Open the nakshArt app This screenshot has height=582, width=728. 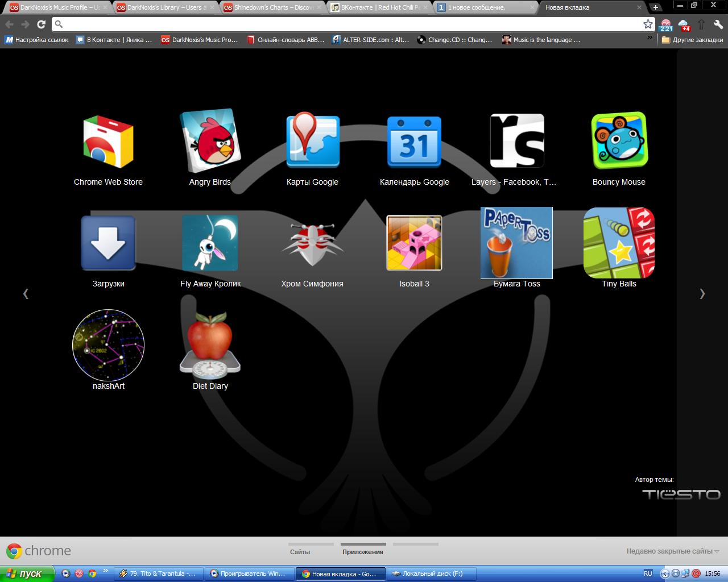[x=108, y=345]
